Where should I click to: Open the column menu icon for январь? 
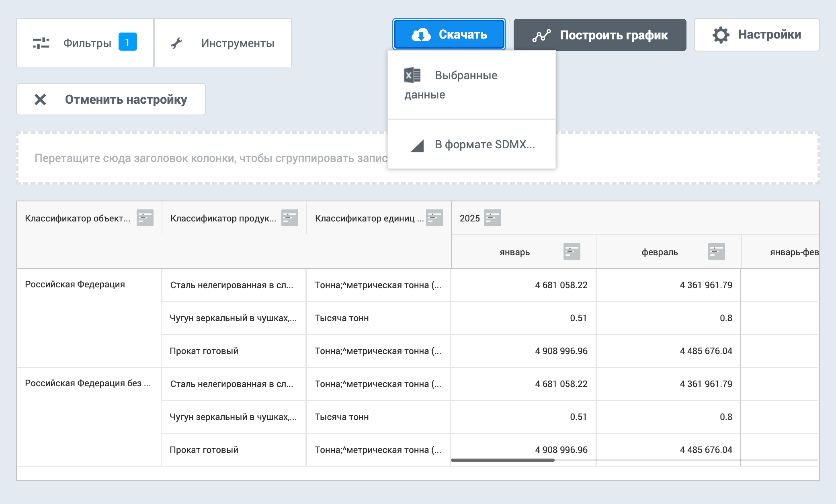[x=571, y=251]
